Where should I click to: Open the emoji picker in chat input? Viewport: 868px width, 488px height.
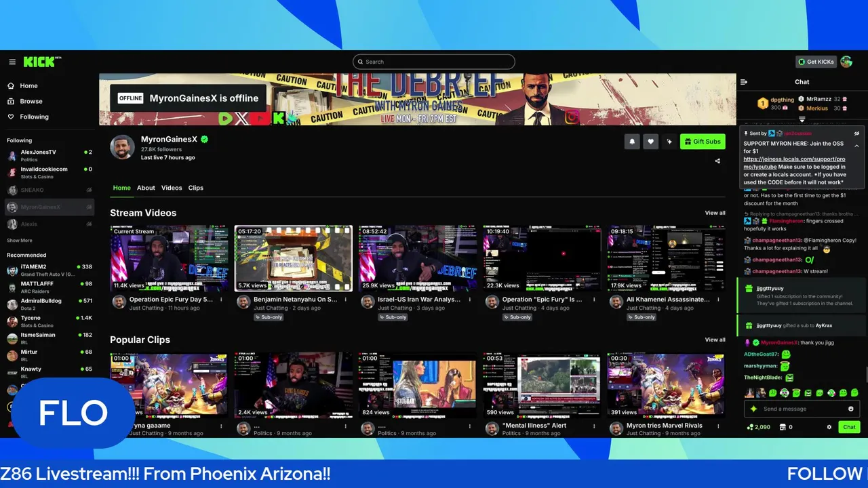[x=851, y=409]
